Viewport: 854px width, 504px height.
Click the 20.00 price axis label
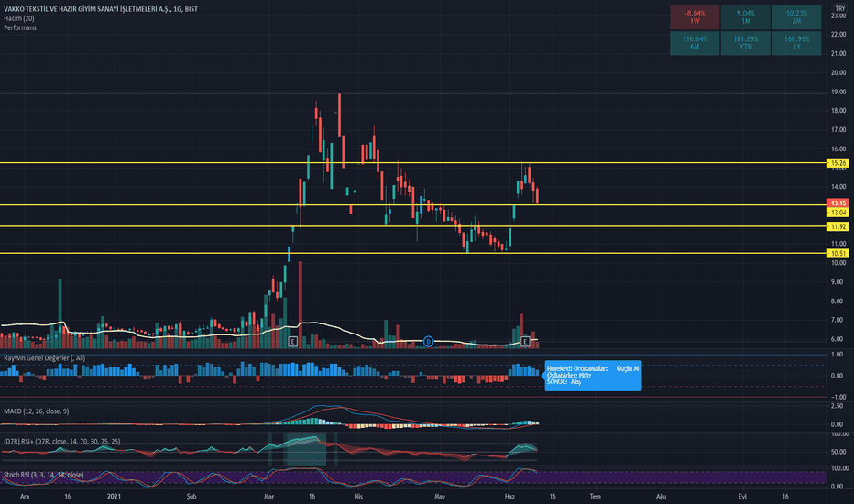click(838, 72)
